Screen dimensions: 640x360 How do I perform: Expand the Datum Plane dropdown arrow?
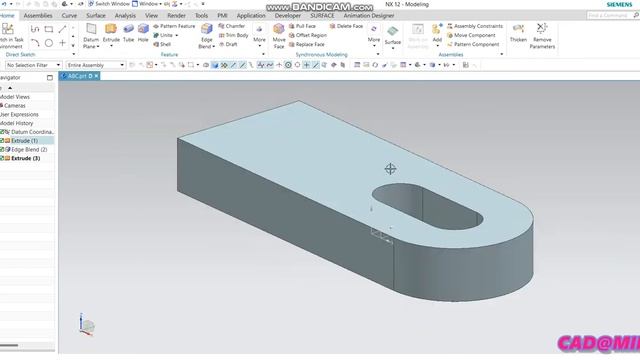click(x=98, y=47)
